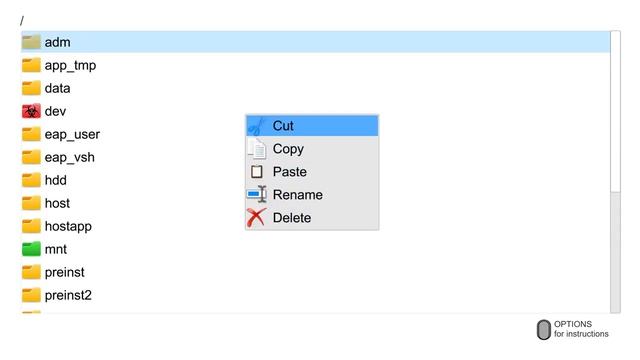Image resolution: width=640 pixels, height=360 pixels.
Task: Click the Copy document pages icon
Action: point(257,149)
